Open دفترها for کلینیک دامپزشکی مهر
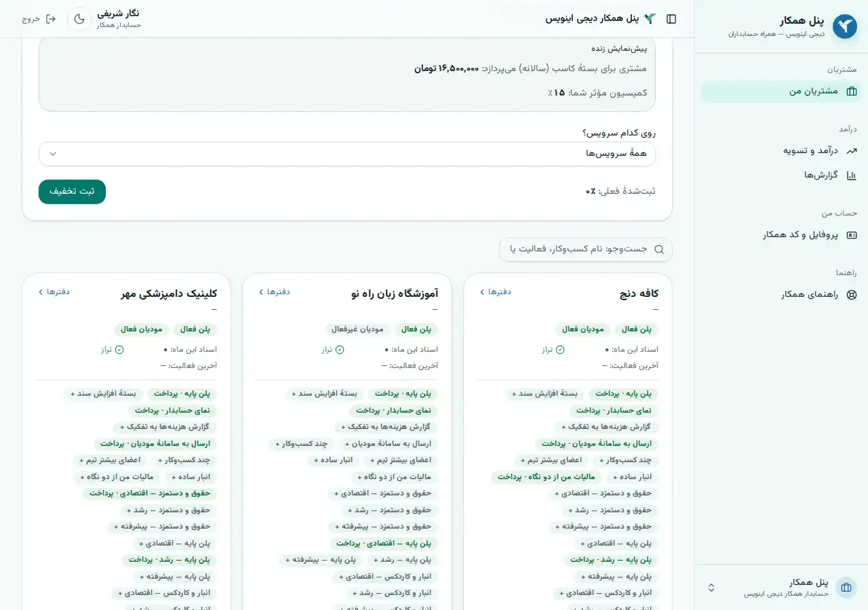Image resolution: width=868 pixels, height=610 pixels. [x=54, y=291]
